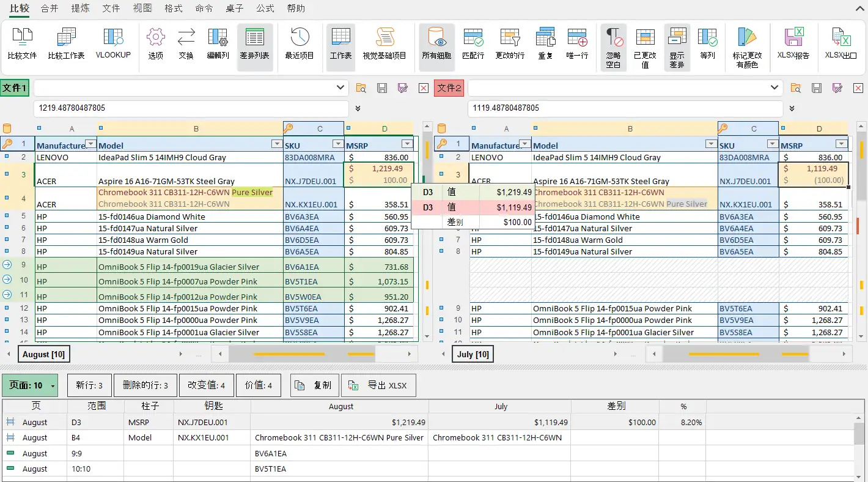This screenshot has height=482, width=868.
Task: Click the 比较文件 ribbon icon
Action: 22,43
